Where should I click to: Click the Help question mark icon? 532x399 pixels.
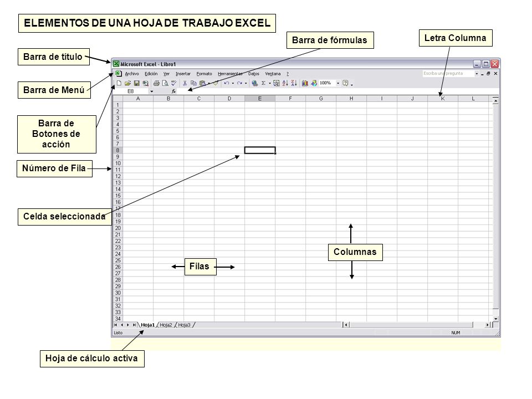(x=345, y=83)
